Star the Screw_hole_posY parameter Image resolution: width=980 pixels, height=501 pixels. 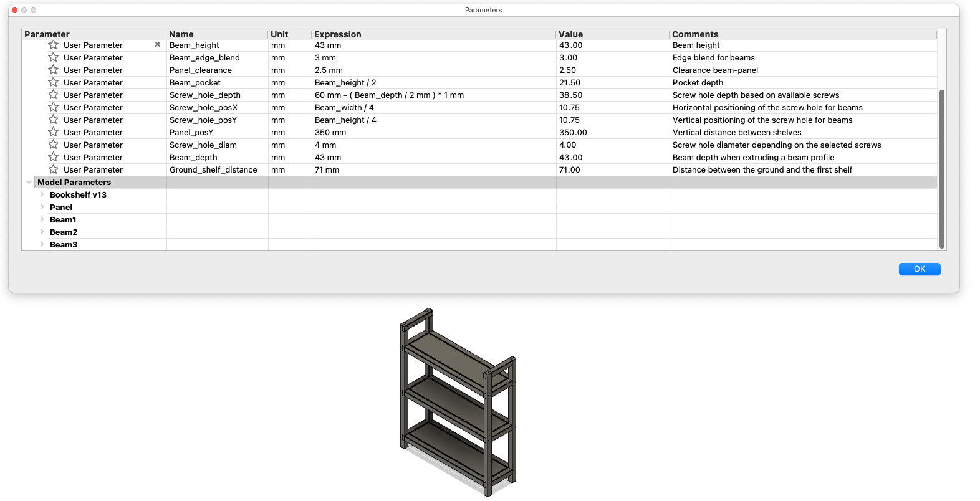click(54, 120)
